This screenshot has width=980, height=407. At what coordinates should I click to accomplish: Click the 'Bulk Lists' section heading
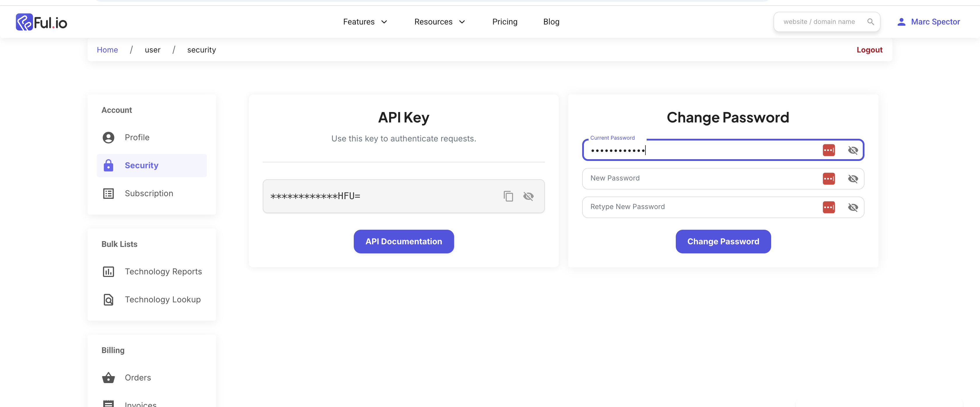[x=119, y=244]
